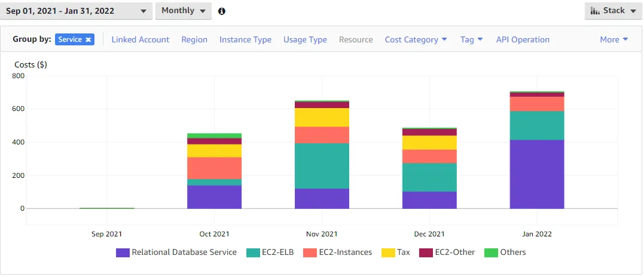Toggle Tax legend swatch
Viewport: 644px width, 277px height.
tap(388, 253)
